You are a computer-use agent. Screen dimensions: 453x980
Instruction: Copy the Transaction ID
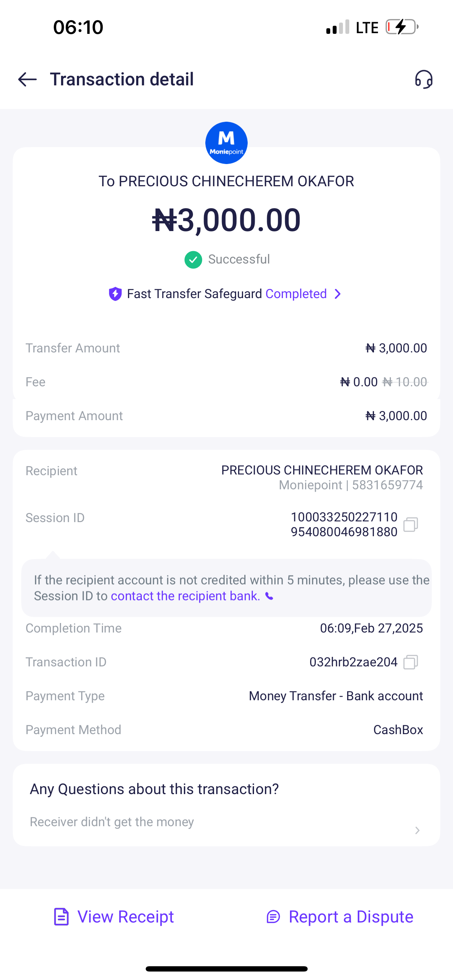point(411,663)
